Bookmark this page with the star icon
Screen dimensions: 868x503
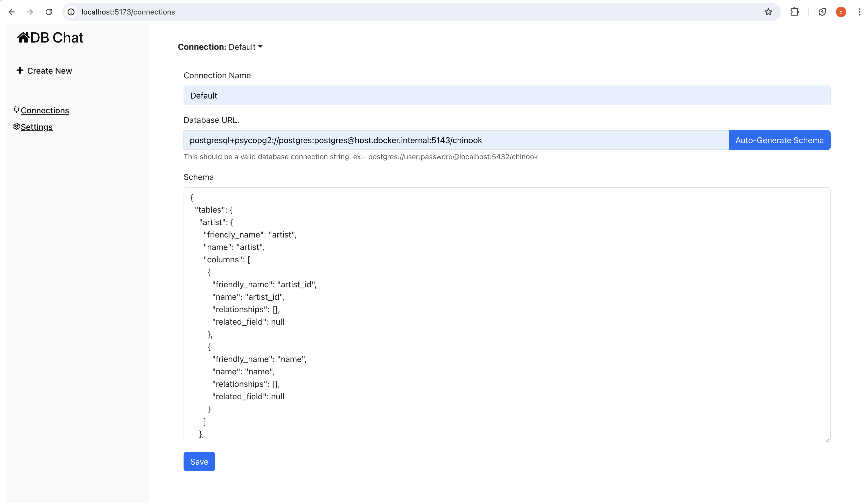point(768,12)
